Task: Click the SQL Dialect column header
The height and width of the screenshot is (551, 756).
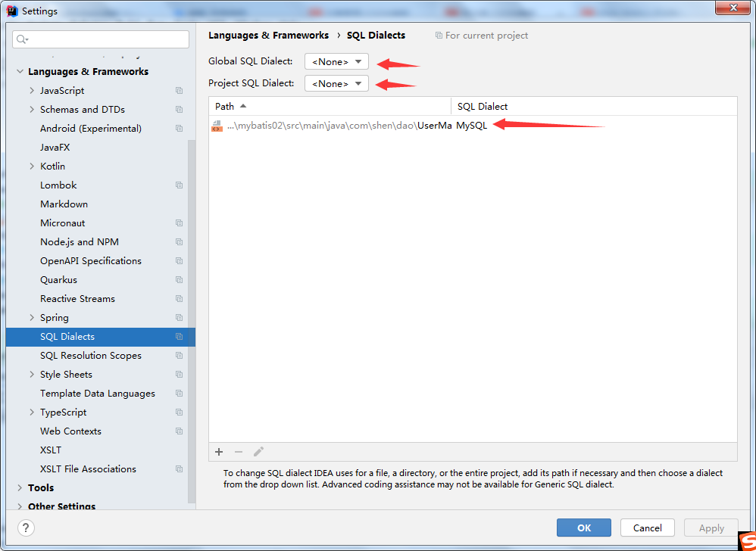Action: [x=594, y=107]
